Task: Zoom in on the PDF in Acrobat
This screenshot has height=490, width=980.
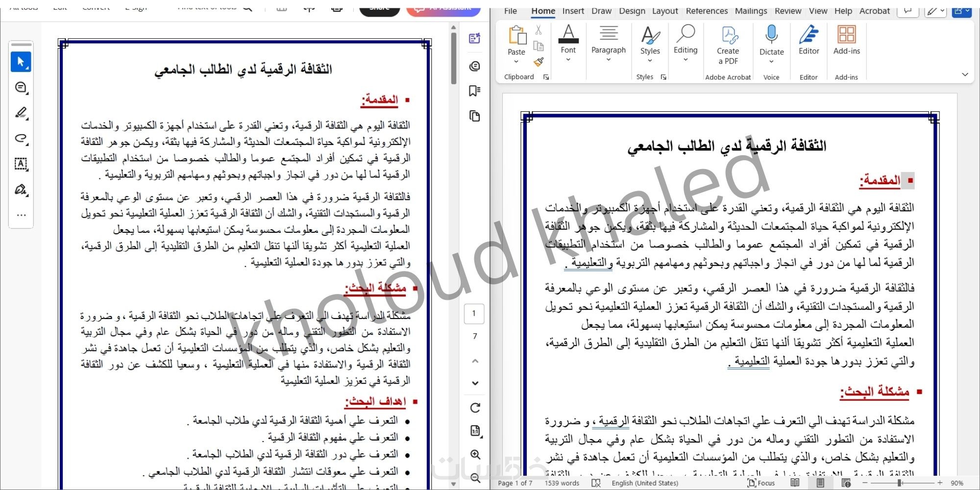Action: click(475, 454)
